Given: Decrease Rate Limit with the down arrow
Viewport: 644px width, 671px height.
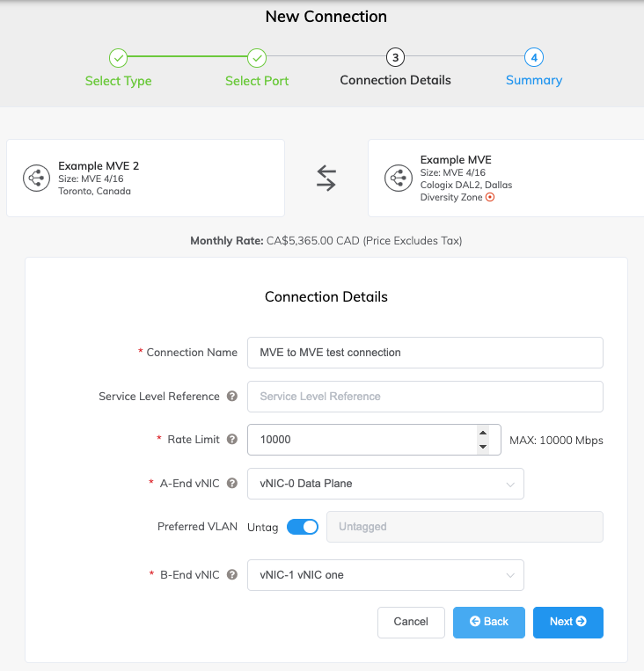Looking at the screenshot, I should coord(483,447).
